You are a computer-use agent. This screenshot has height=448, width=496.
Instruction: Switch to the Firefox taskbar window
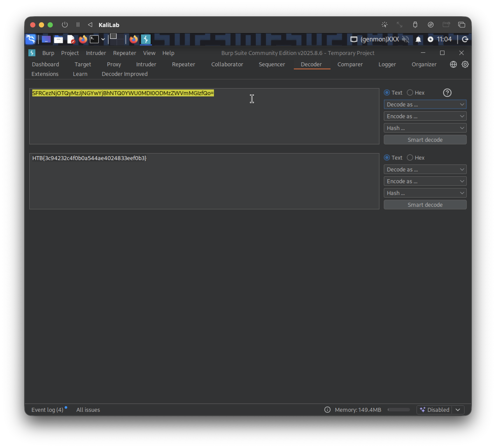(134, 39)
